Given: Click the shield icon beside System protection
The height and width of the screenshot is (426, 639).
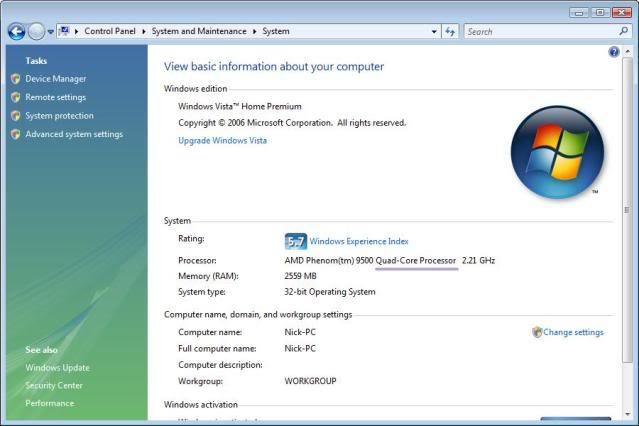Looking at the screenshot, I should tap(16, 116).
